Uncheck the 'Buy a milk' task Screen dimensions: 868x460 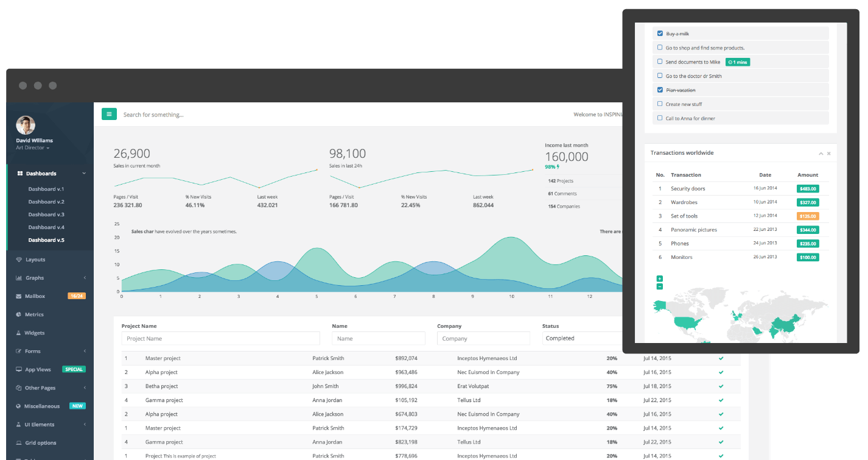pos(660,34)
